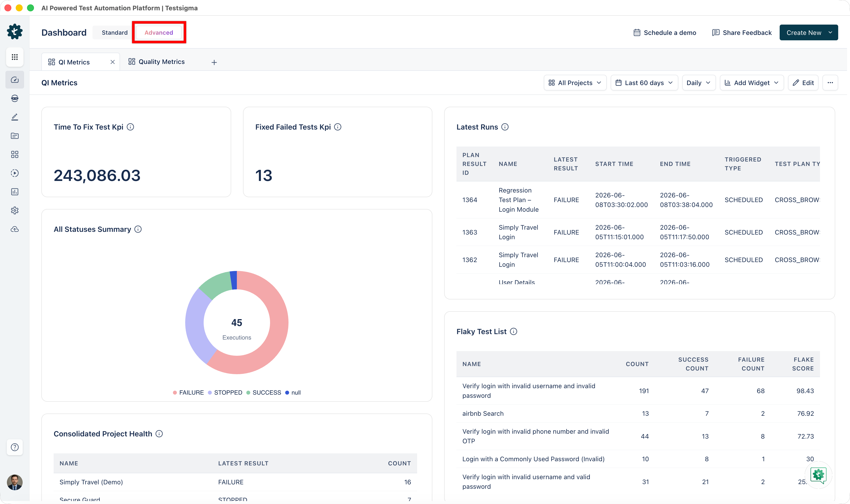Click the Edit dashboard button

click(803, 83)
